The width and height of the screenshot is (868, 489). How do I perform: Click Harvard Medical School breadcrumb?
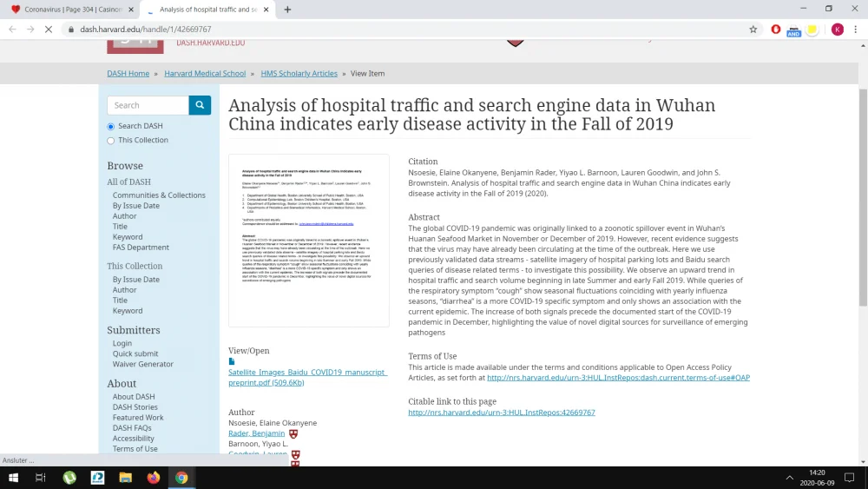(205, 73)
